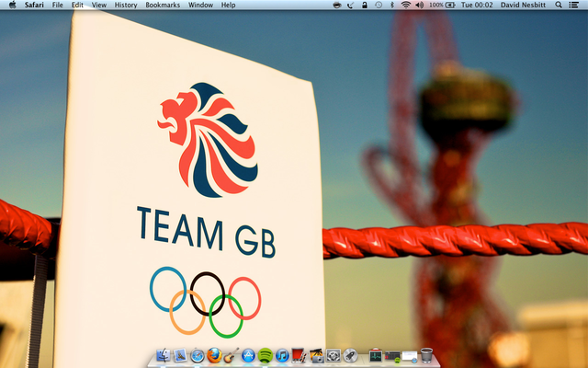Open Activity Monitor icon in Dock
Viewport: 588px width, 368px height.
pos(376,356)
